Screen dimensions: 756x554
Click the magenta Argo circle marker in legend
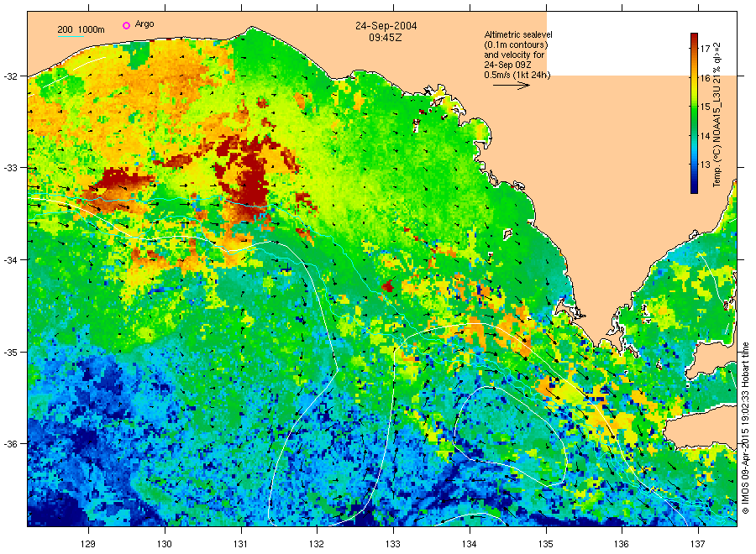coord(126,25)
